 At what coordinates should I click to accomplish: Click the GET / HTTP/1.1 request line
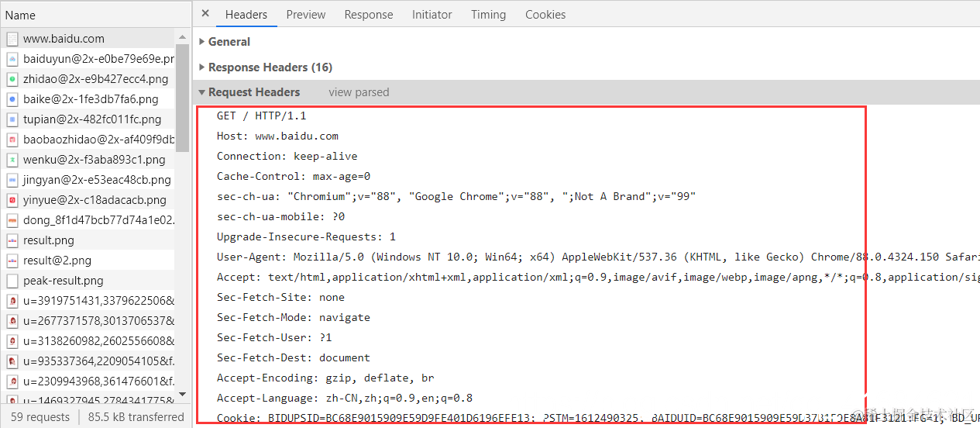[x=262, y=116]
